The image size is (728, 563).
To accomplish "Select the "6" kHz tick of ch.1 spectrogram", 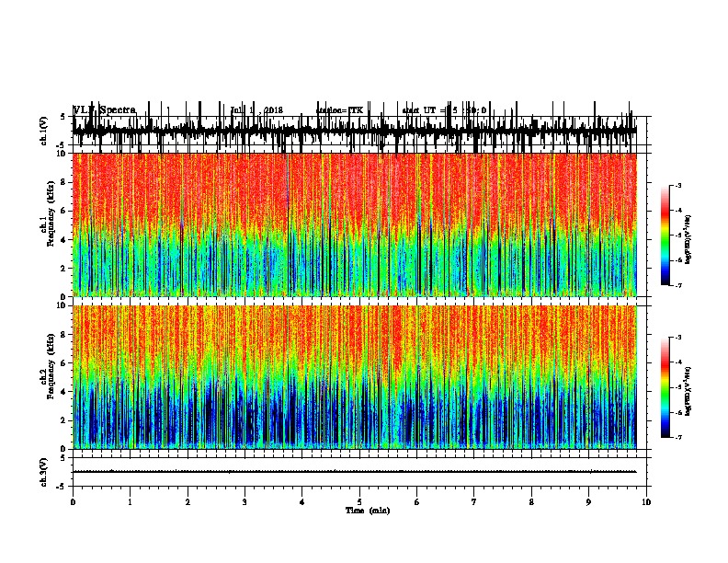I will (64, 211).
